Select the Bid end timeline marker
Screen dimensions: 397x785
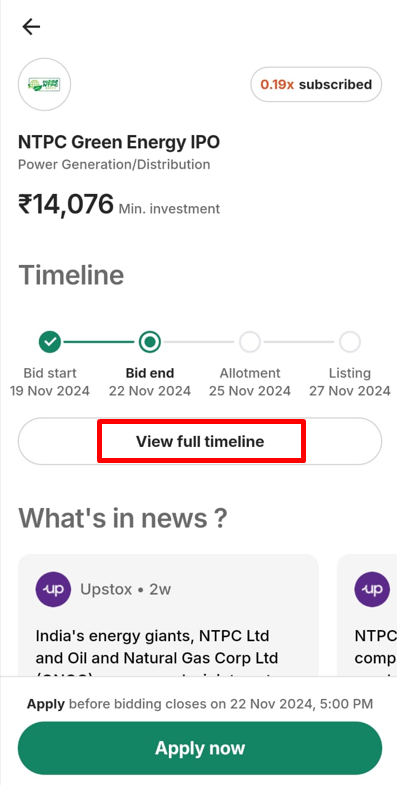point(150,342)
